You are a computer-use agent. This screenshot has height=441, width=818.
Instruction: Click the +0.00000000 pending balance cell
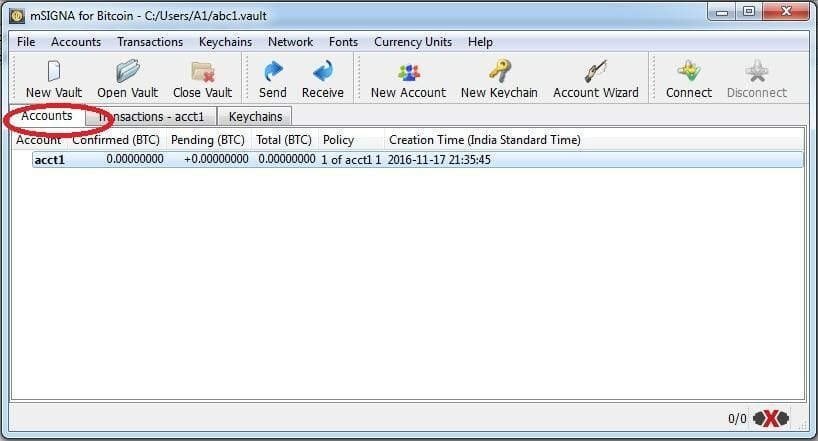click(x=216, y=159)
